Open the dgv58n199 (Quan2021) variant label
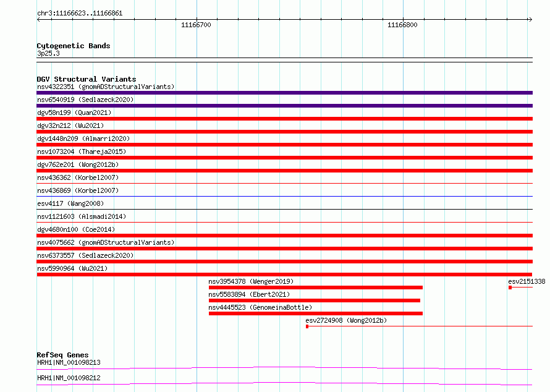550x392 pixels. [x=74, y=113]
